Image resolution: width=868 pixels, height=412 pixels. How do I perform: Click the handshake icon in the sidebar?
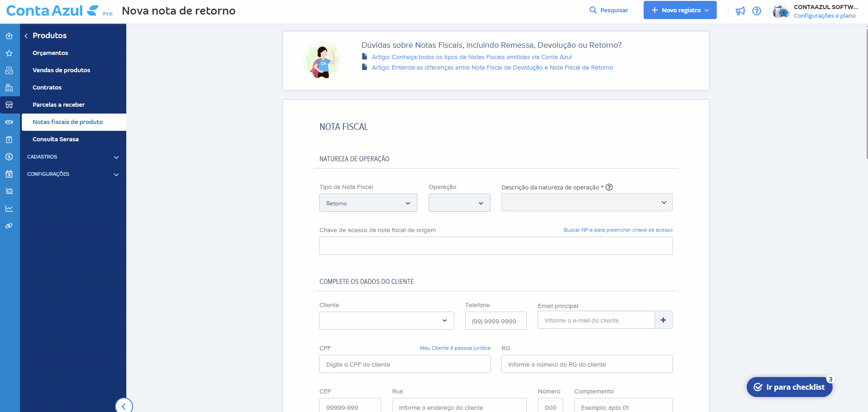(x=9, y=122)
